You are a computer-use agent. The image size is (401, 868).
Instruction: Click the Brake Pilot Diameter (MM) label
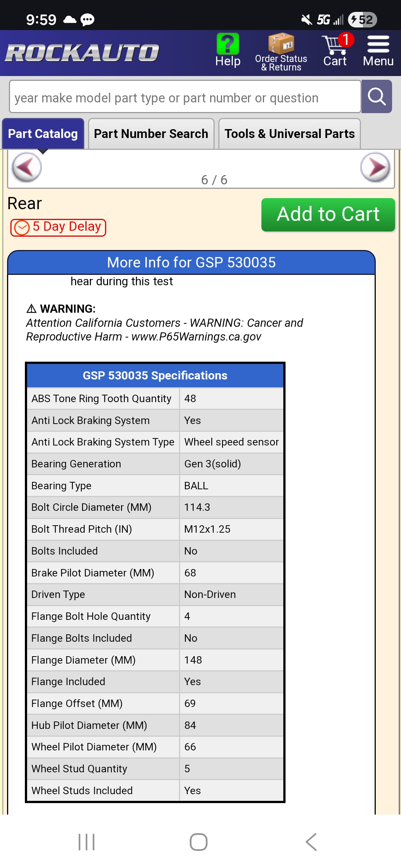[93, 573]
